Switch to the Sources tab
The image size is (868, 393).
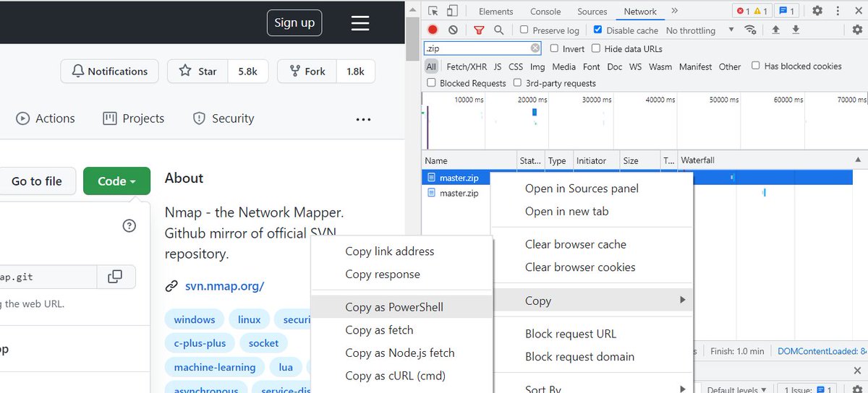pos(592,12)
